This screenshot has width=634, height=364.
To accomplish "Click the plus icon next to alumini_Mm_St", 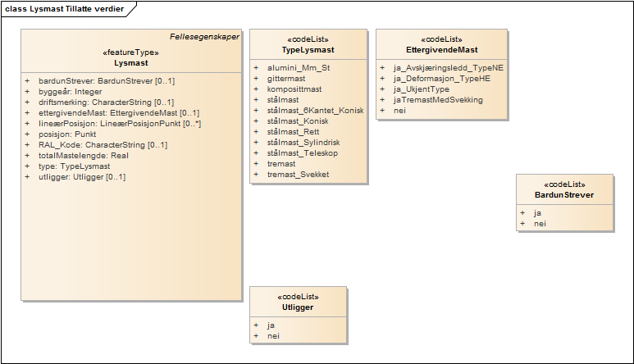I will point(256,67).
